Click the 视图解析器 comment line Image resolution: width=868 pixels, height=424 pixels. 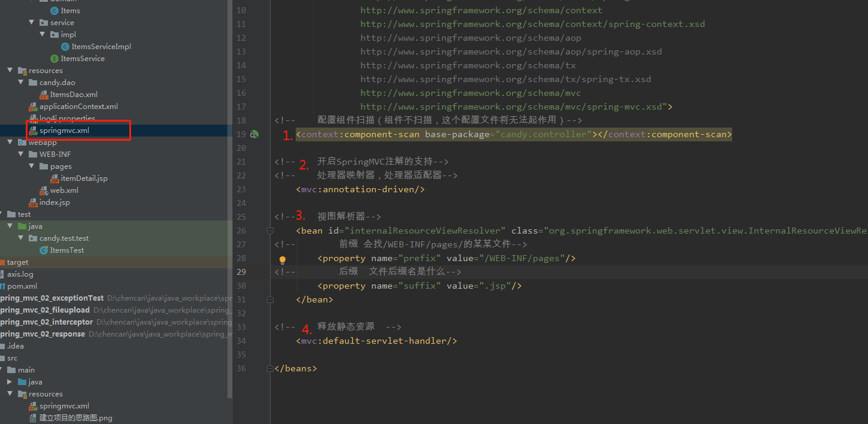328,217
